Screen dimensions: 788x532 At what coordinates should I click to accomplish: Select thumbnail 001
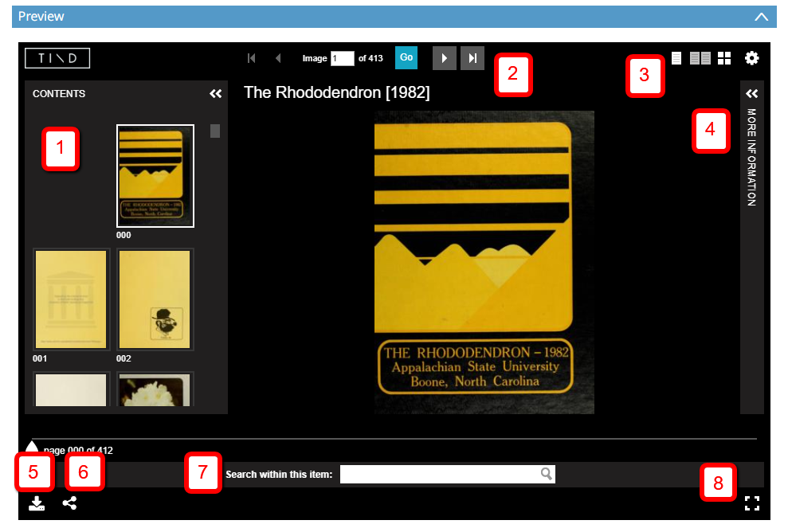click(x=71, y=299)
